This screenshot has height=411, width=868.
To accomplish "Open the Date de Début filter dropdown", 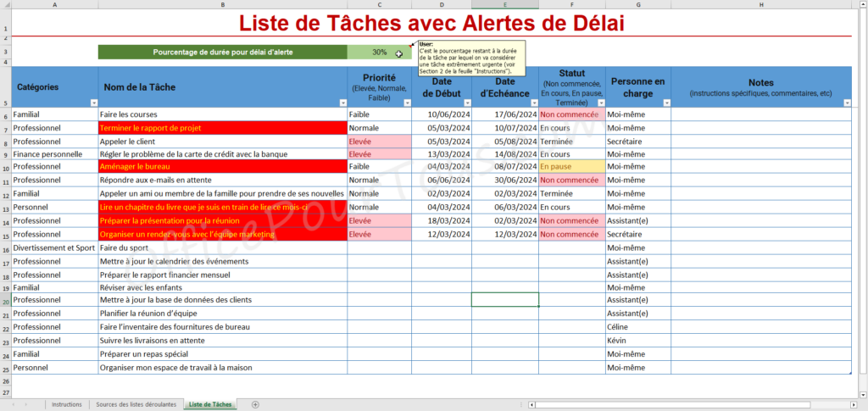I will (467, 103).
